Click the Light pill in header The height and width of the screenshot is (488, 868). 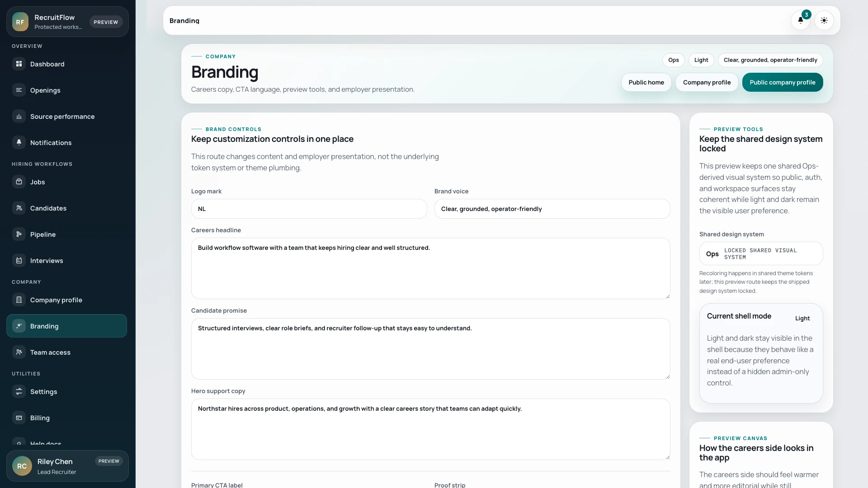click(x=701, y=60)
